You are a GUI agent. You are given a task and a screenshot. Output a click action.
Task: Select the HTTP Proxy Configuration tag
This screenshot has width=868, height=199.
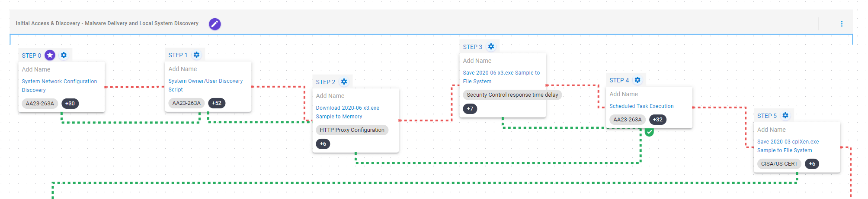(x=352, y=130)
